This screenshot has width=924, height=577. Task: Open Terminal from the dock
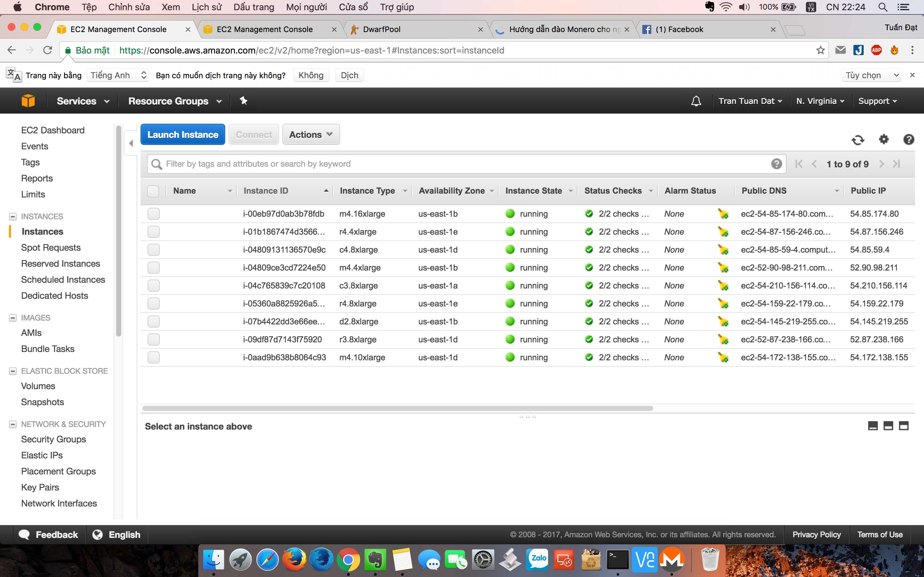click(617, 560)
